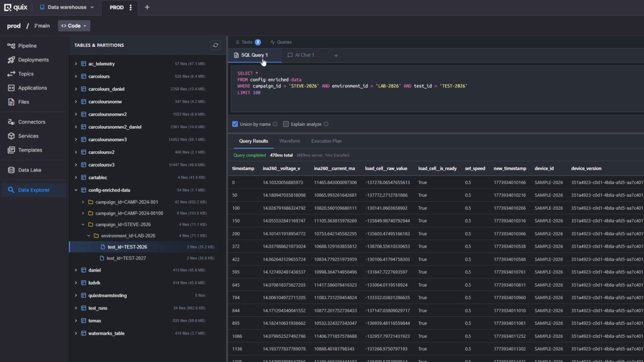Click the refresh tables icon
The height and width of the screenshot is (362, 644).
coord(215,45)
